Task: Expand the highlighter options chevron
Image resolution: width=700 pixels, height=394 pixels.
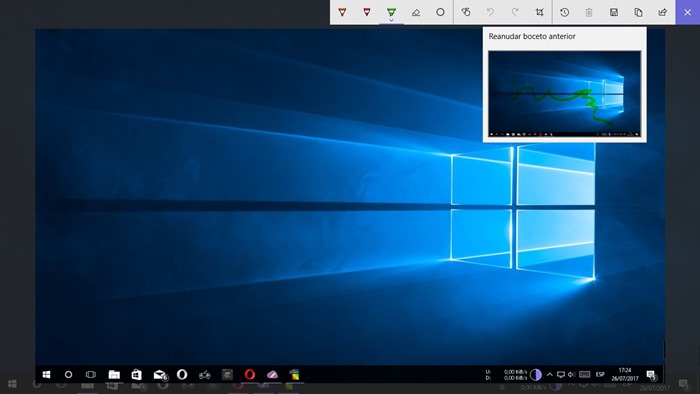Action: coord(392,20)
